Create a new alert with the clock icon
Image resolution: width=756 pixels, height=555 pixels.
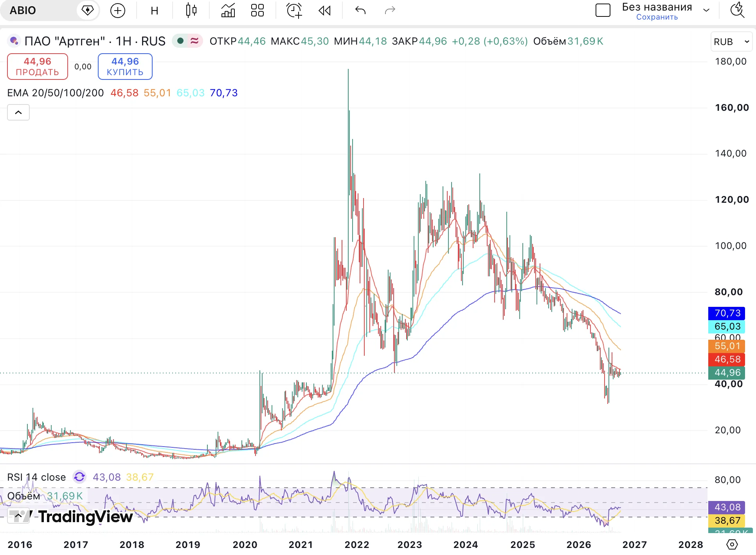[294, 11]
